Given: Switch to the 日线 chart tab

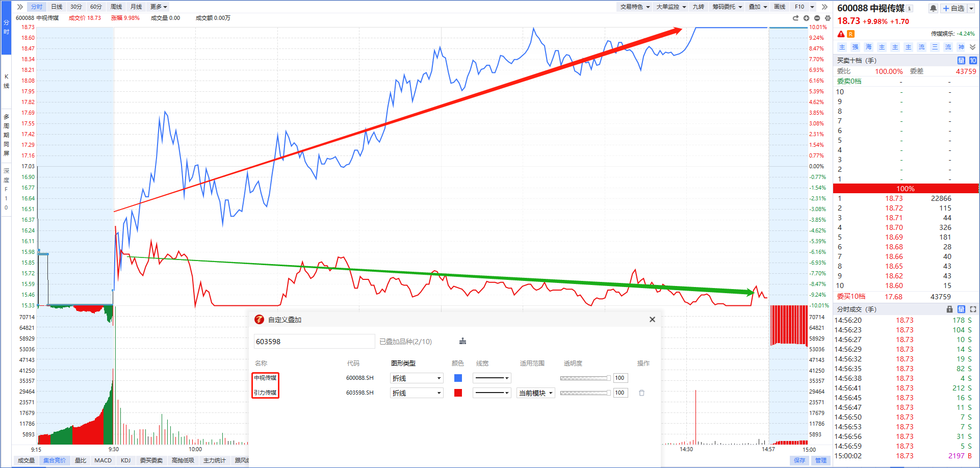Looking at the screenshot, I should [57, 7].
